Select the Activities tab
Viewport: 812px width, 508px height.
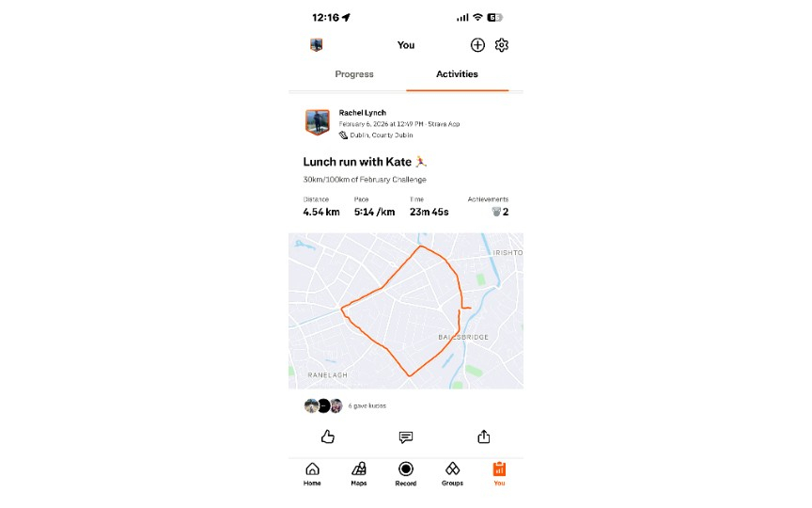pyautogui.click(x=457, y=74)
